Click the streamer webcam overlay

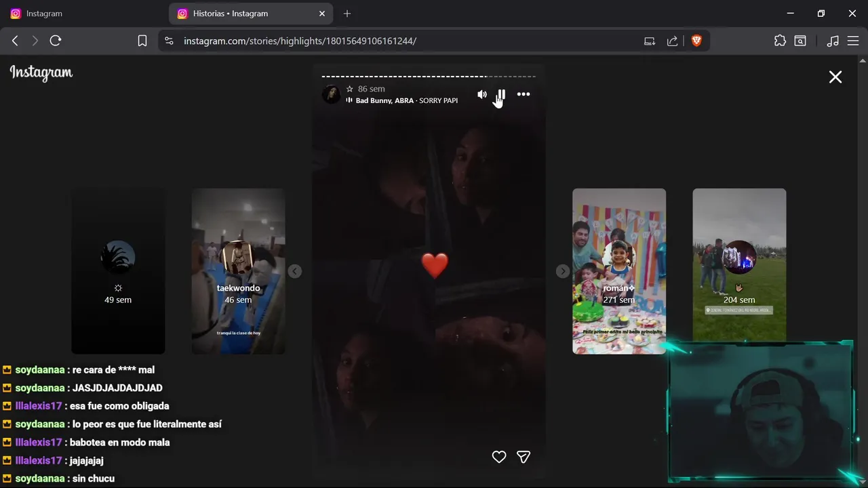click(x=761, y=412)
